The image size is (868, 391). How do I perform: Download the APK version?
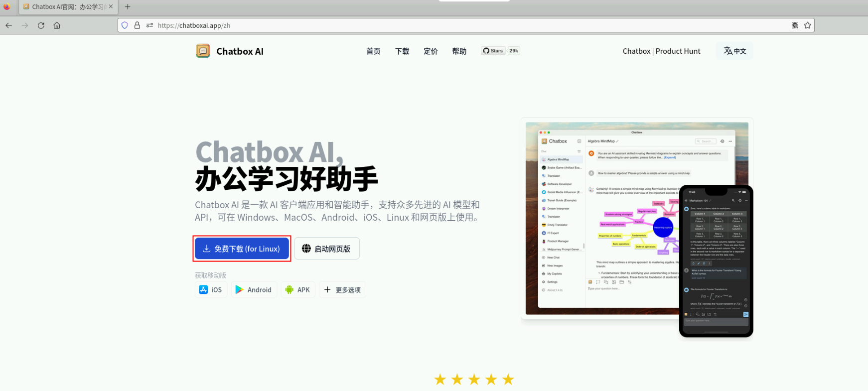point(297,289)
